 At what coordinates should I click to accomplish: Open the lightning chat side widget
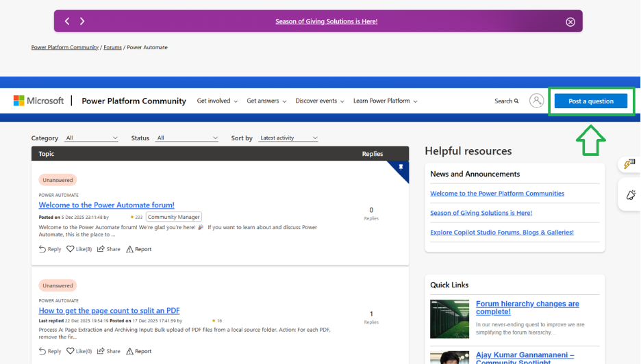(x=629, y=164)
